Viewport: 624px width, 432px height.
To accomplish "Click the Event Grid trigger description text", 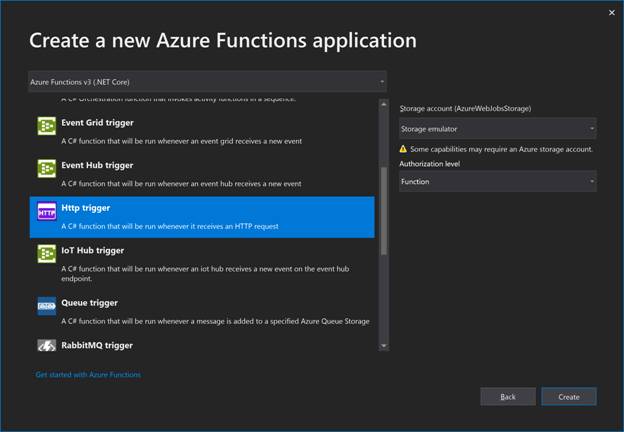I will 181,141.
